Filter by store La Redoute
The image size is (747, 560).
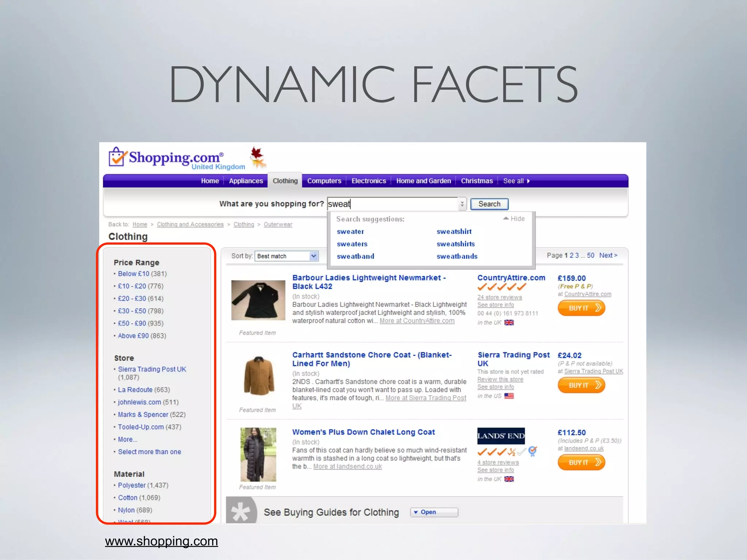[x=135, y=390]
